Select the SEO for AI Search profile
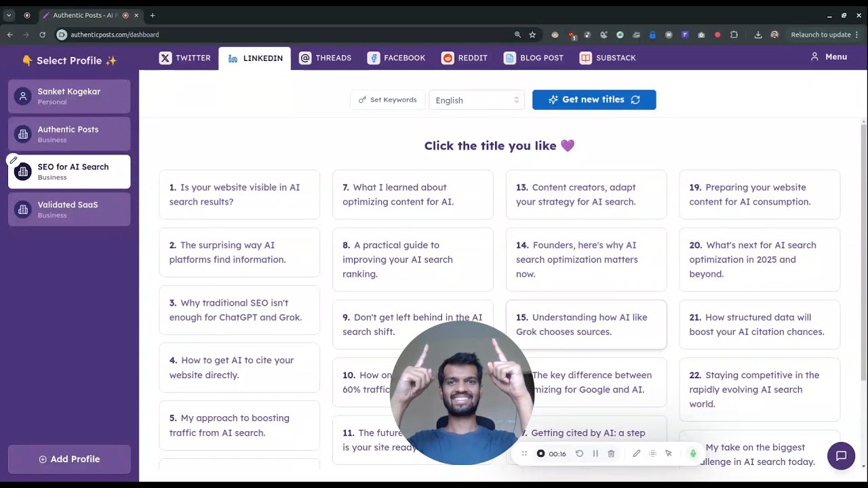The width and height of the screenshot is (868, 488). click(69, 171)
